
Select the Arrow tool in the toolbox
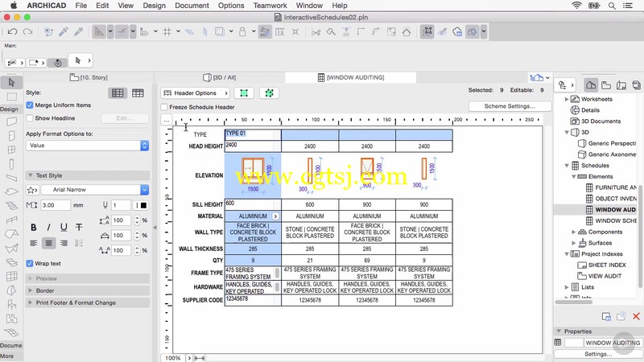11,83
